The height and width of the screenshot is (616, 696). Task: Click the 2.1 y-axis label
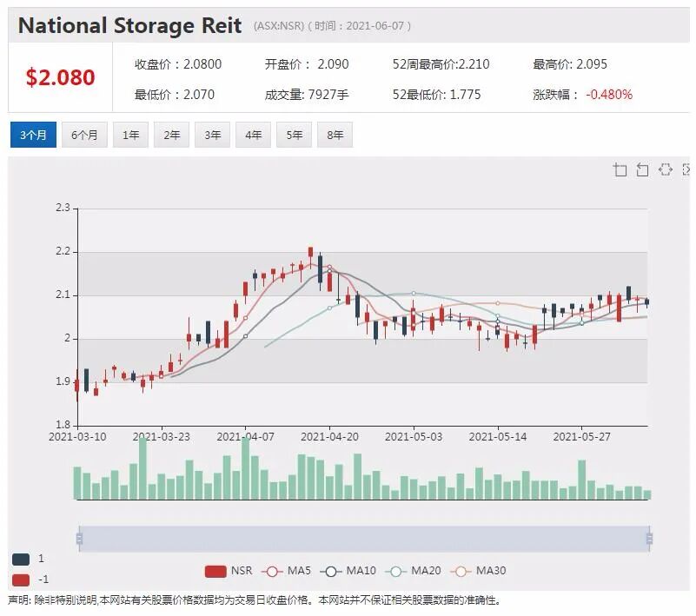63,295
